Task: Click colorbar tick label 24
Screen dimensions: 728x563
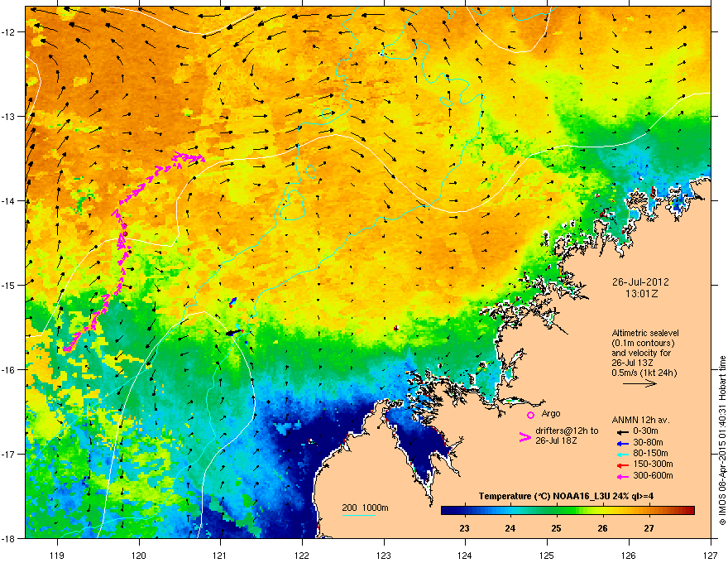Action: pyautogui.click(x=510, y=528)
